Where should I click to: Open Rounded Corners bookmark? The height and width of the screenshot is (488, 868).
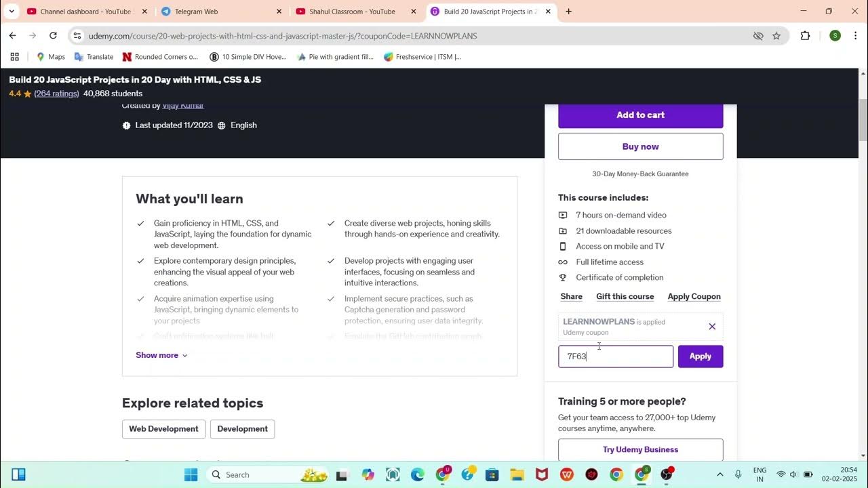(161, 57)
